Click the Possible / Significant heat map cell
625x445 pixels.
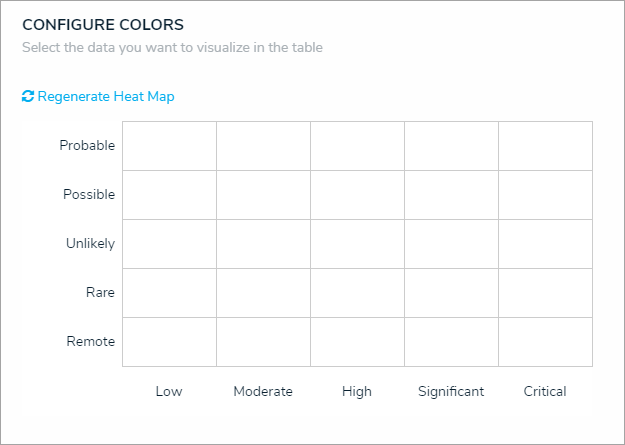[451, 195]
